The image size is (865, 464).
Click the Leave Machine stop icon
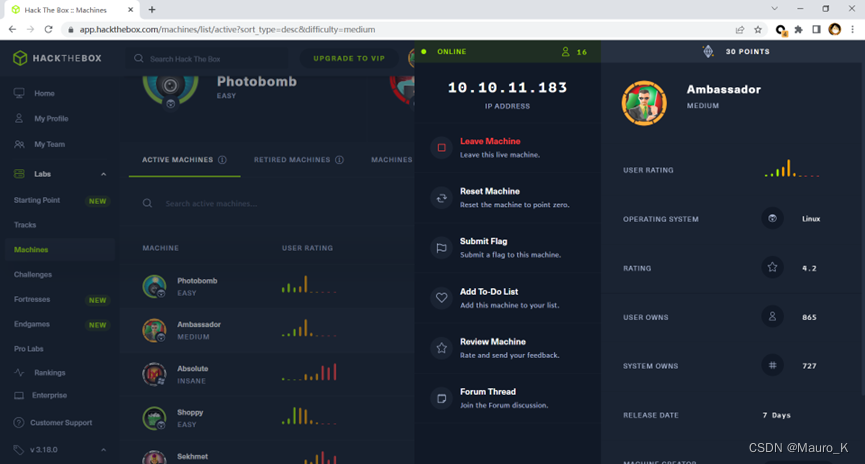pos(441,147)
